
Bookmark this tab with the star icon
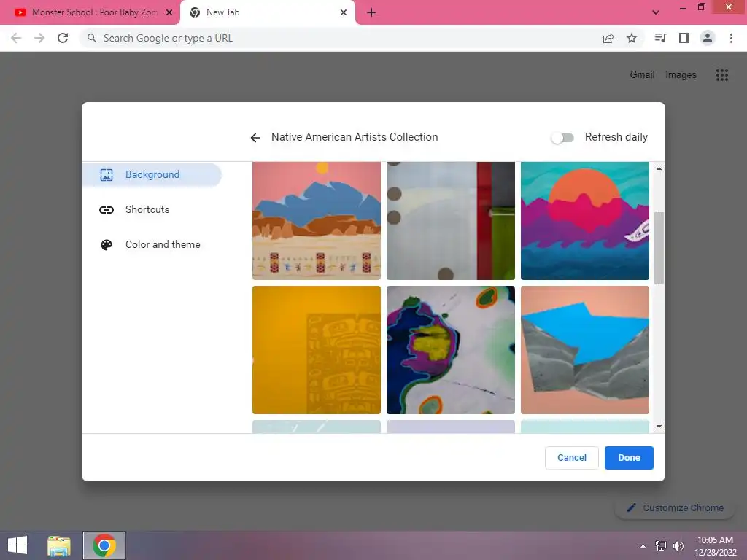coord(632,38)
